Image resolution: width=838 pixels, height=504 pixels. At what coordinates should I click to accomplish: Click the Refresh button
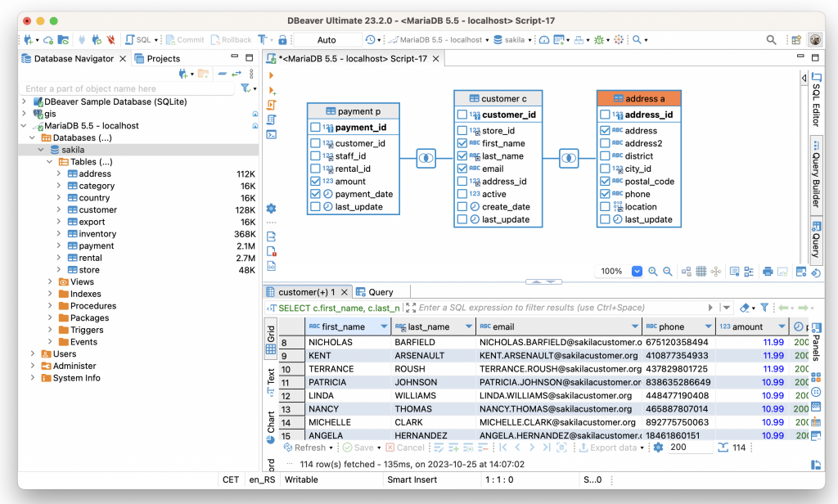click(x=305, y=448)
